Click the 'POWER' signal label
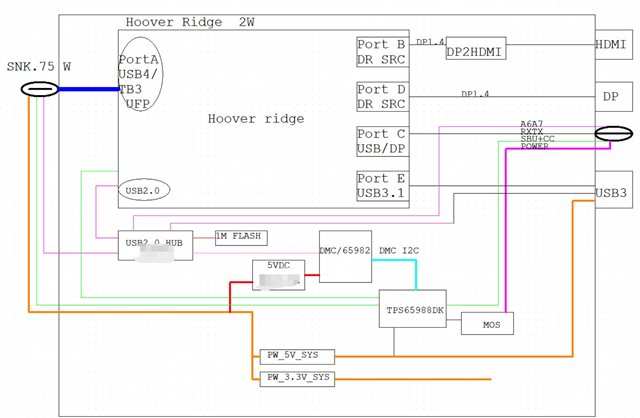This screenshot has width=640, height=418. (x=534, y=146)
